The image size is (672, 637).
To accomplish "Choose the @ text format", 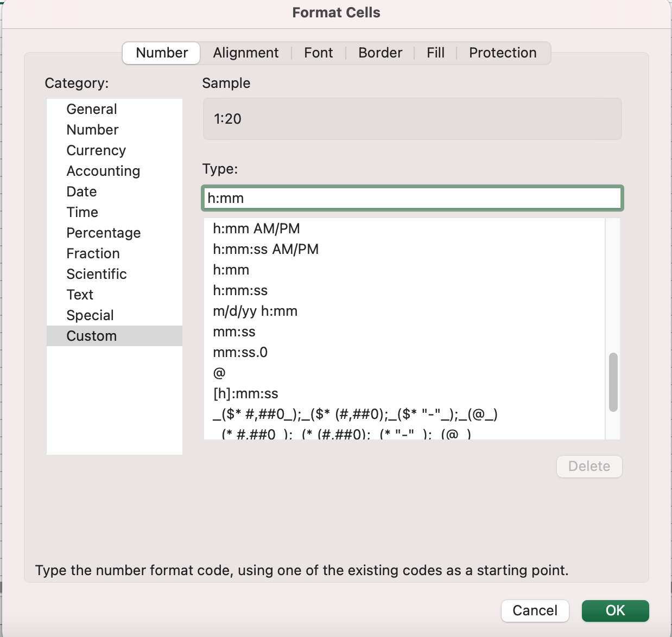I will (404, 373).
